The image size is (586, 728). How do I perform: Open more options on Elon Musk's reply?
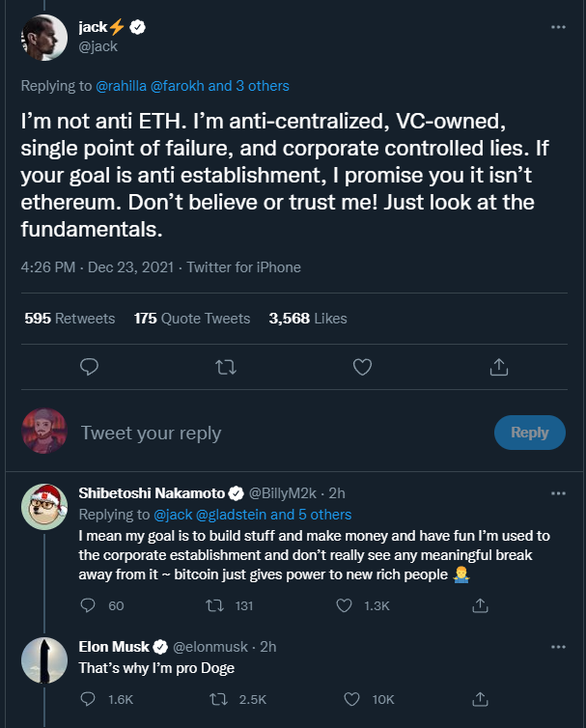point(558,646)
